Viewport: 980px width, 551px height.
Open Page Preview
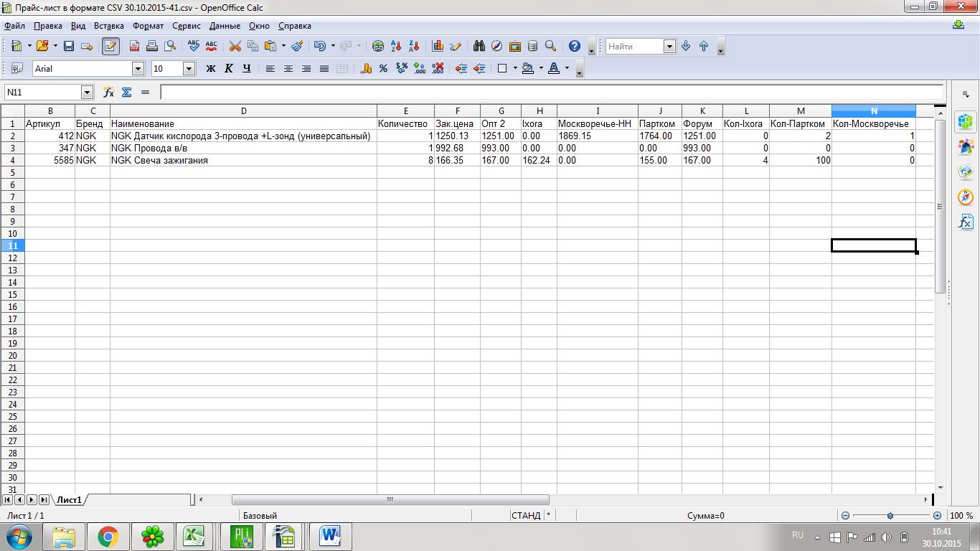(x=170, y=46)
